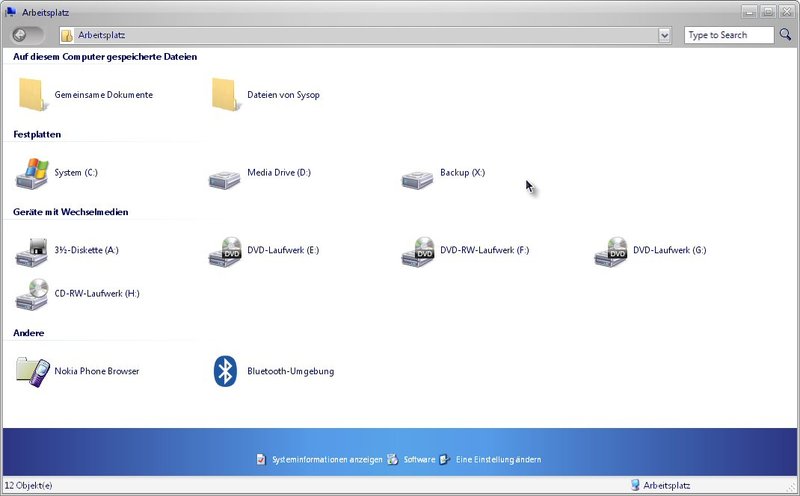The width and height of the screenshot is (800, 496).
Task: Open DVD-RW-Laufwerk (F:) drive
Action: pyautogui.click(x=418, y=251)
